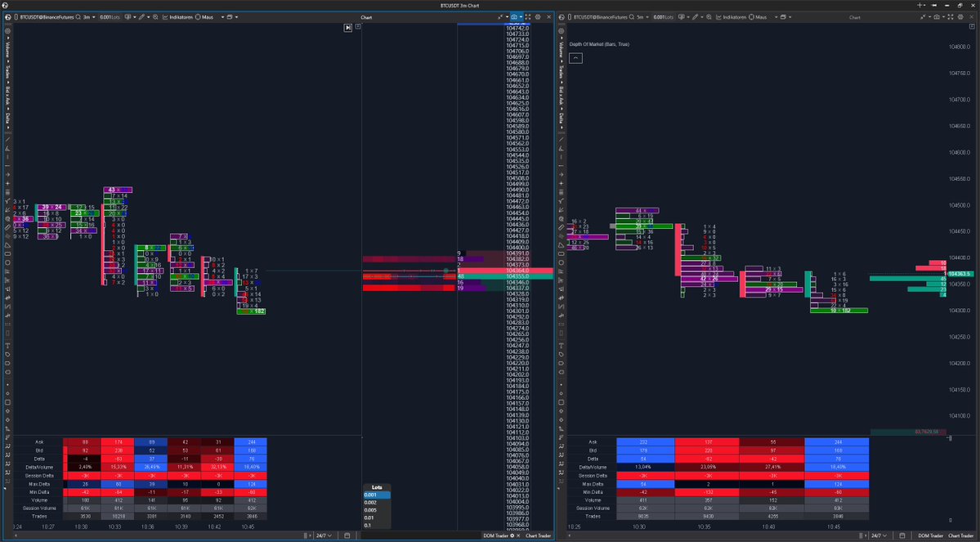The image size is (980, 542).
Task: Click fullscreen icon in right chart header
Action: [950, 17]
